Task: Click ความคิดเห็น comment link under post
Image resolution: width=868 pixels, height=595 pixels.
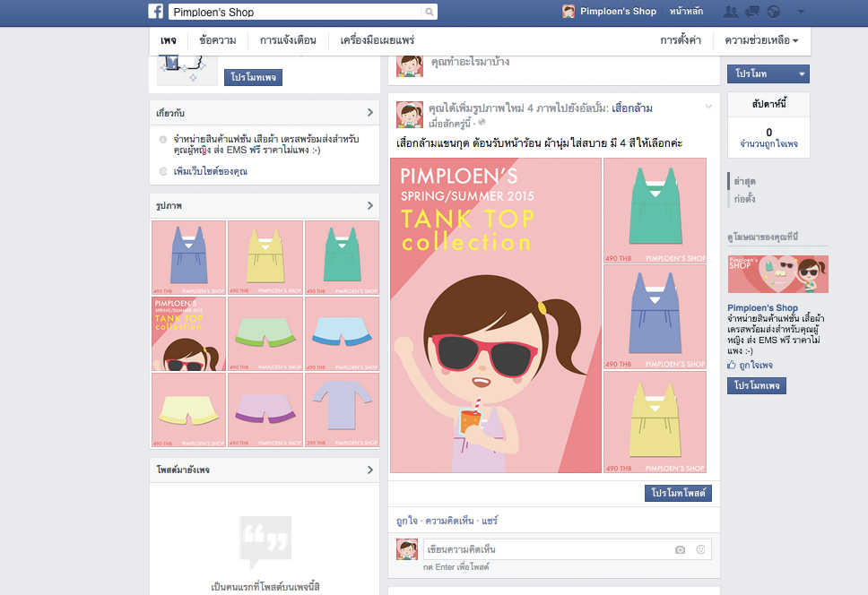Action: [449, 521]
